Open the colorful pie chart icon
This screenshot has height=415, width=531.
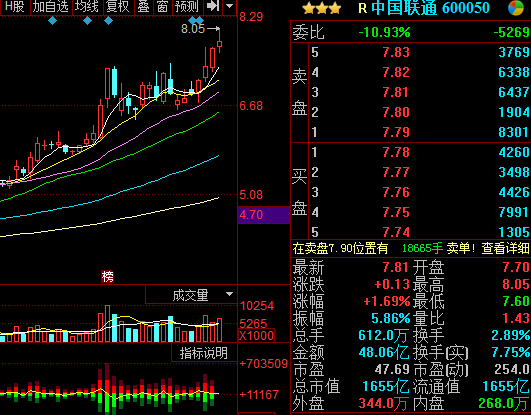[516, 8]
